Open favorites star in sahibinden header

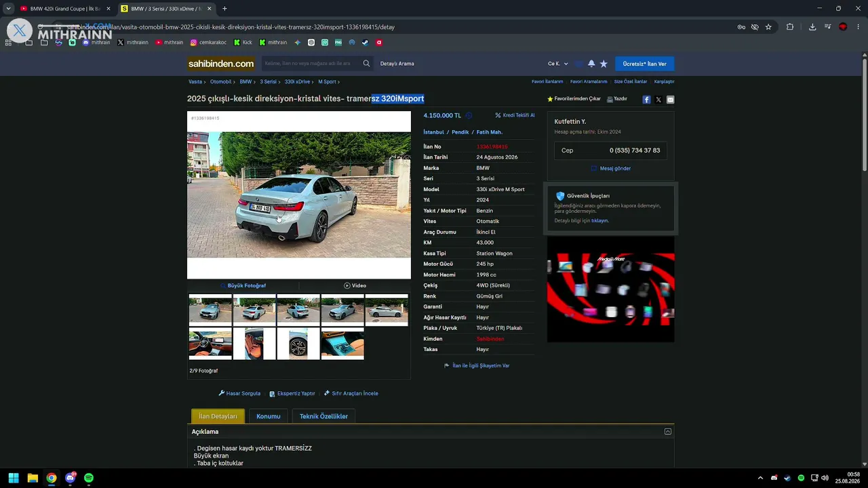tap(604, 64)
